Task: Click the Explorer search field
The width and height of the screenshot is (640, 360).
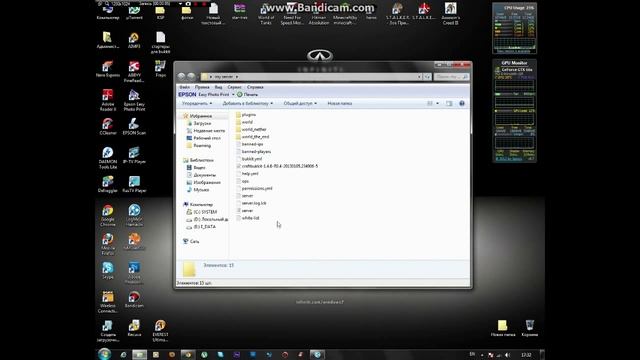Action: [451, 76]
